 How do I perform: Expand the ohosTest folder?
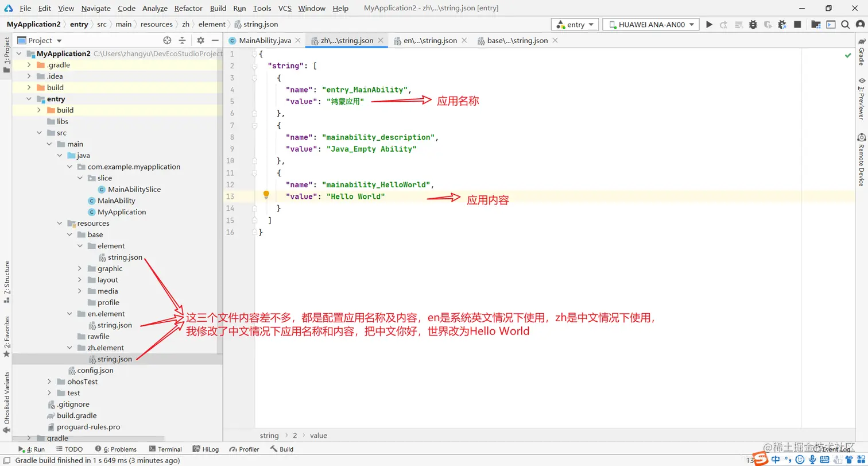coord(49,382)
